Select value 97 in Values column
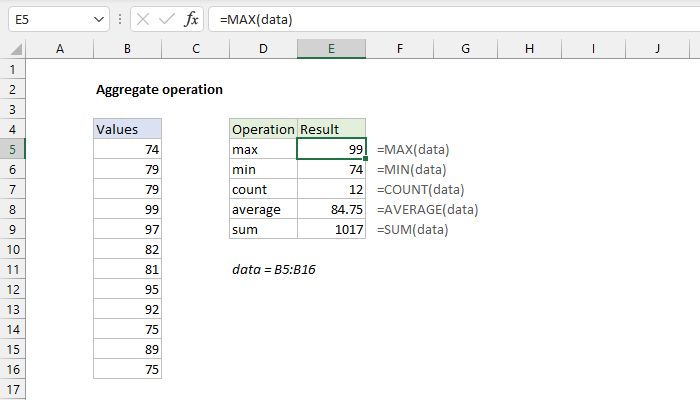The width and height of the screenshot is (700, 400). pyautogui.click(x=127, y=229)
